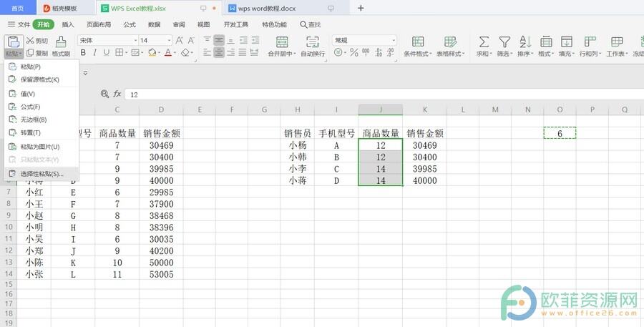
Task: Open the 稻壳模板 templates tab
Action: point(65,8)
